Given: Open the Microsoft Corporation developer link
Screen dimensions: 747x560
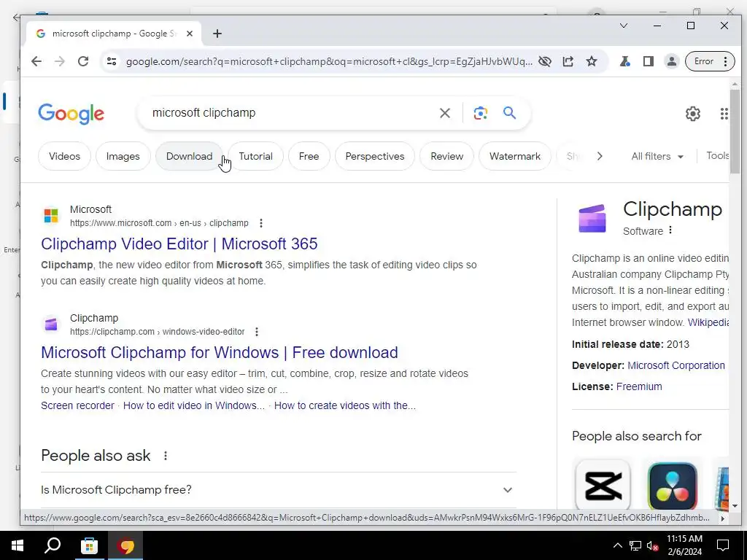Looking at the screenshot, I should pyautogui.click(x=676, y=365).
